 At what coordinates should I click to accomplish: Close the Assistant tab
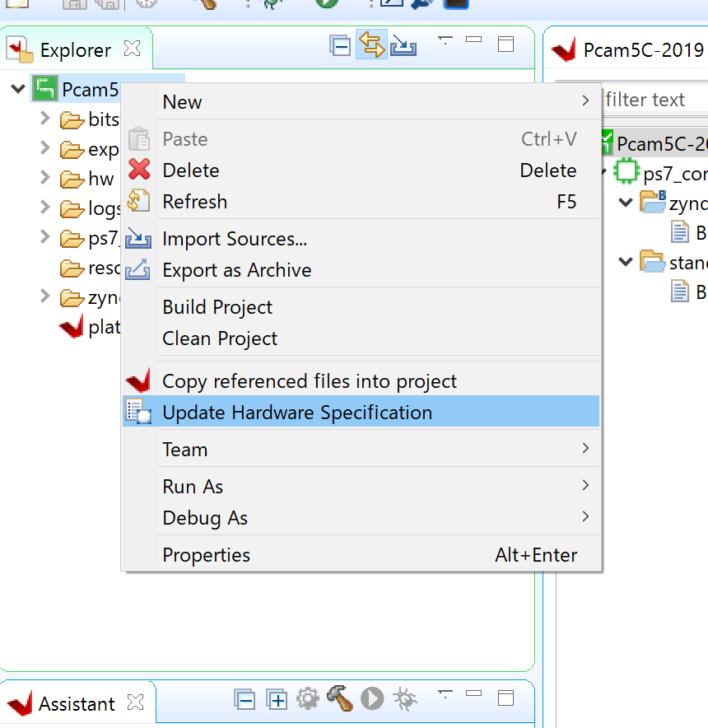point(136,702)
